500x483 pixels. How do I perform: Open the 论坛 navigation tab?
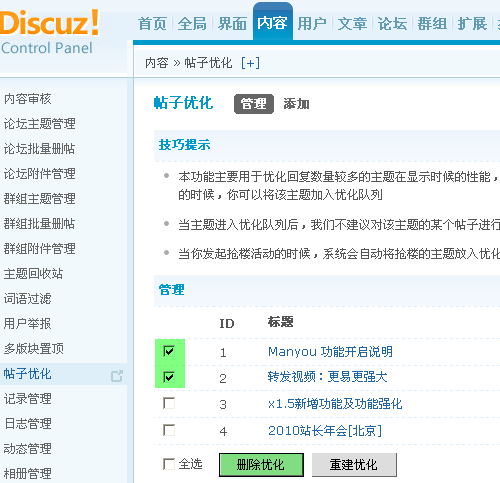pos(392,24)
